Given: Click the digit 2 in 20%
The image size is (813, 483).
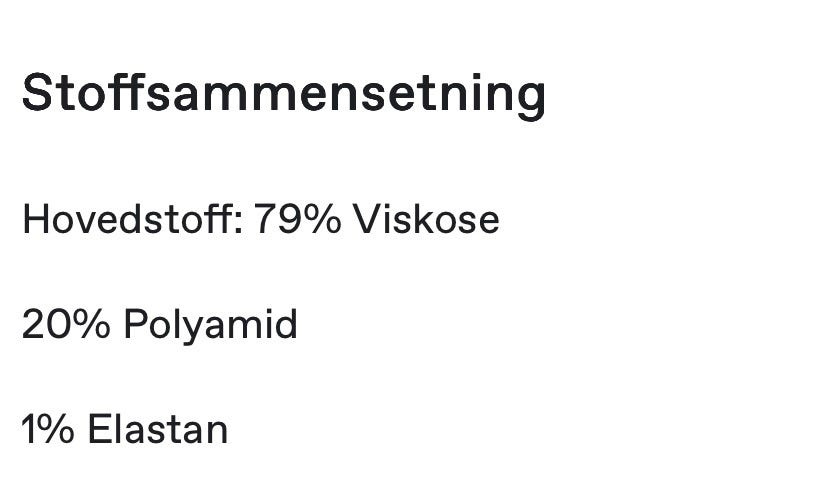Looking at the screenshot, I should (x=33, y=324).
